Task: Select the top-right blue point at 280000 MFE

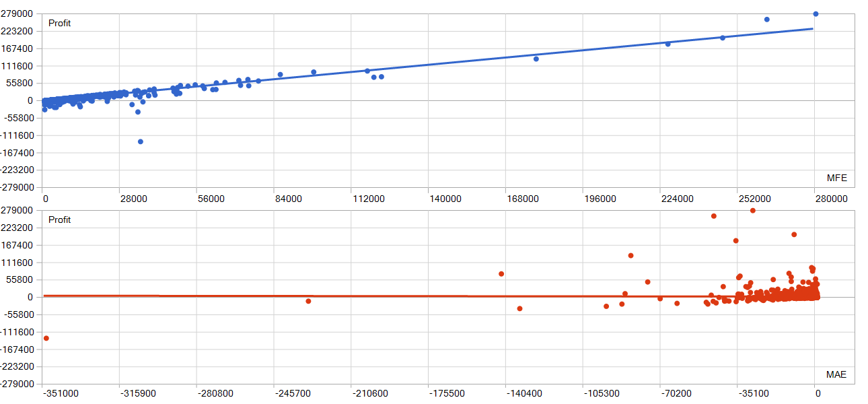Action: pyautogui.click(x=816, y=13)
